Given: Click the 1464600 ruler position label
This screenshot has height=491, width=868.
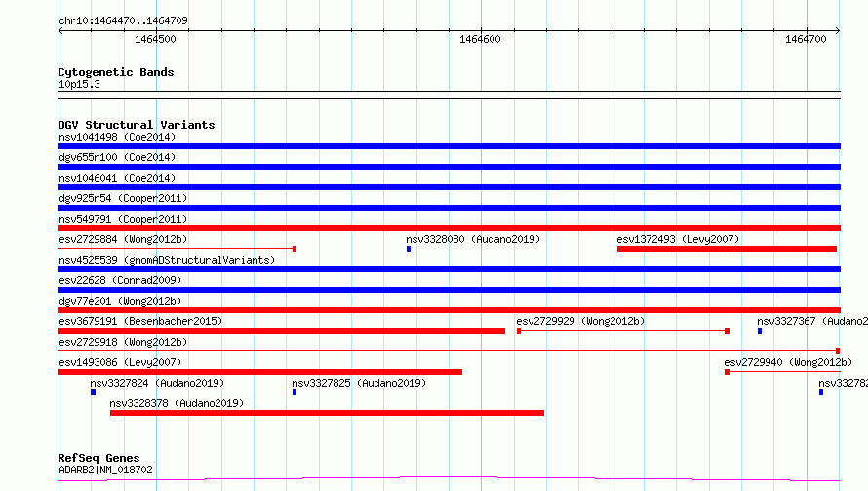Looking at the screenshot, I should 480,39.
